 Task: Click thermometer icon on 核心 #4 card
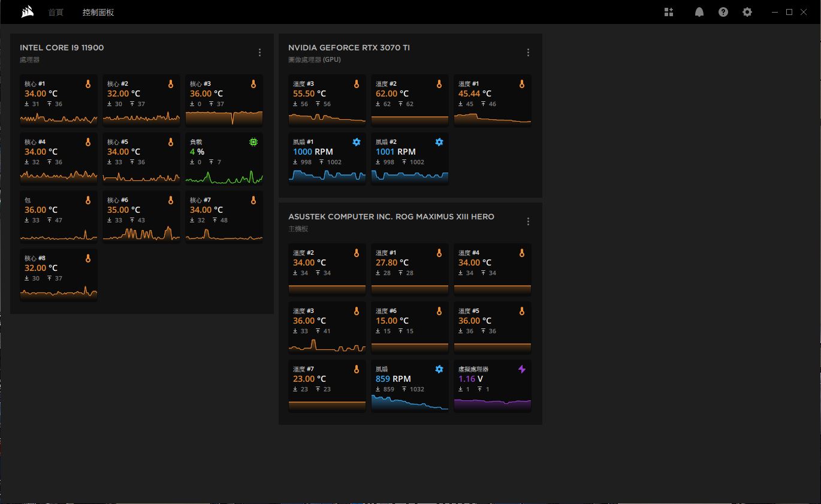click(x=88, y=142)
